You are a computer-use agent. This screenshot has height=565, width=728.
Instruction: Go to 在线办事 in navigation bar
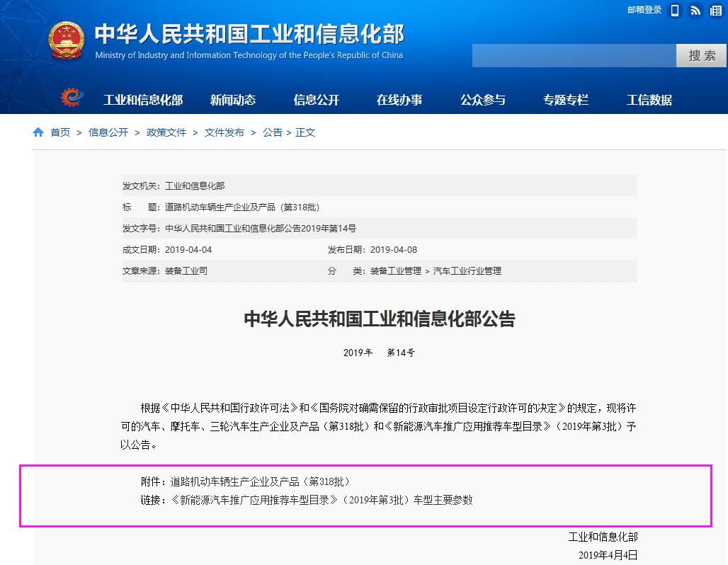tap(399, 100)
